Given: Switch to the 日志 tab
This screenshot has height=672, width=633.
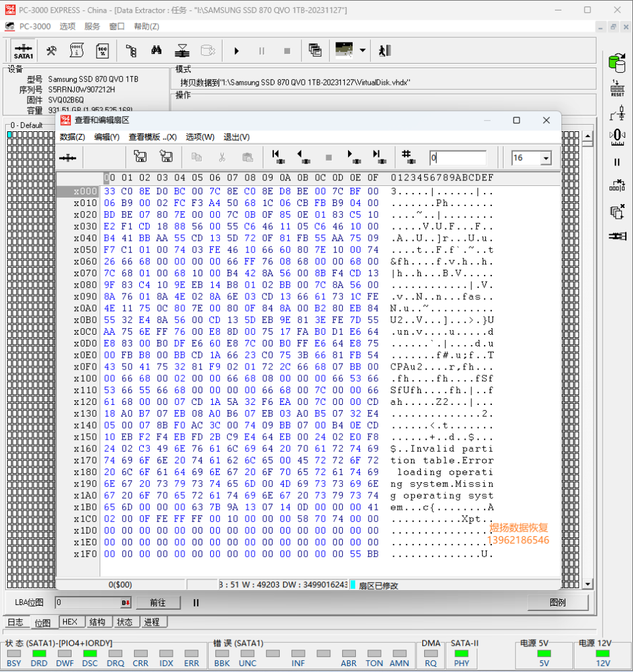Looking at the screenshot, I should click(x=16, y=622).
